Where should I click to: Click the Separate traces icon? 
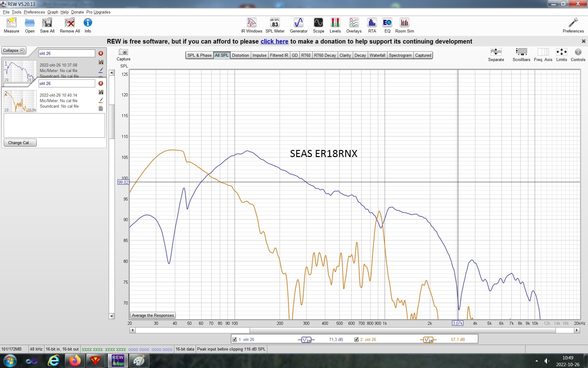[496, 55]
